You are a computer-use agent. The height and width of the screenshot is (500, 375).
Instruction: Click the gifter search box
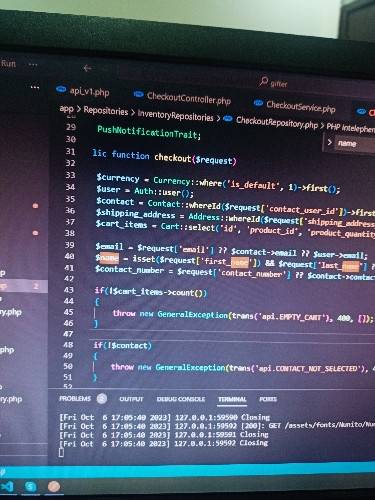click(274, 82)
